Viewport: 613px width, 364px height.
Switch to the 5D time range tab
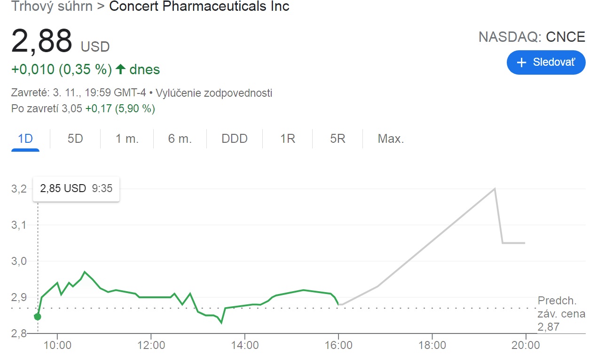point(75,139)
